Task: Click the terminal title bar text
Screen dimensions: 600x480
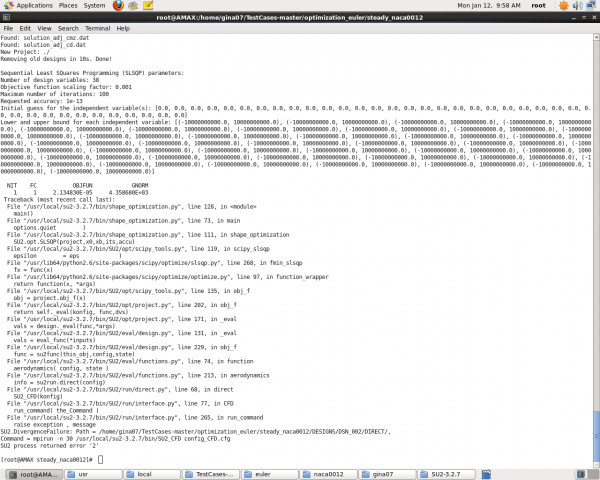Action: [x=290, y=17]
